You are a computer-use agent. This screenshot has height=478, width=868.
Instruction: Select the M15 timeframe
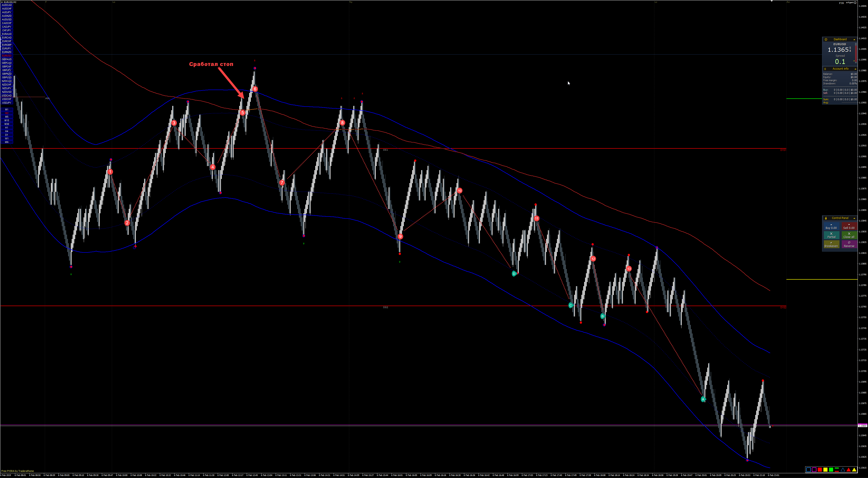7,120
